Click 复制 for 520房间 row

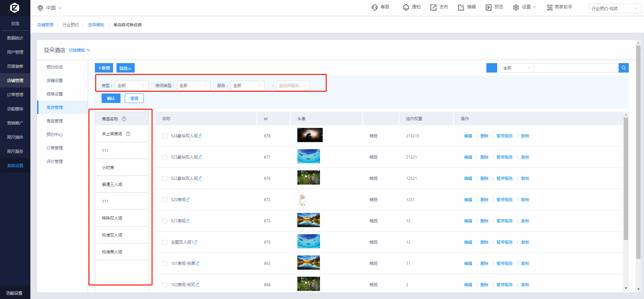[x=525, y=200]
